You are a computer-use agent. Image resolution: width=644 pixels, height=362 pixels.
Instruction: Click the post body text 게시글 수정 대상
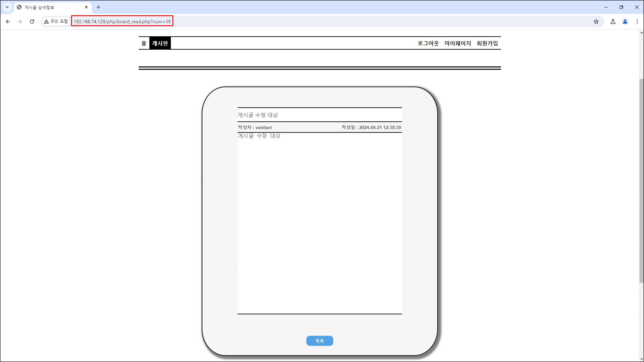coord(259,136)
